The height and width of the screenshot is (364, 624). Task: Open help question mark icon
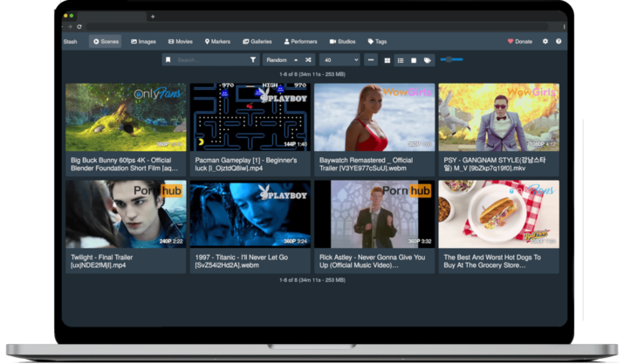coord(559,41)
